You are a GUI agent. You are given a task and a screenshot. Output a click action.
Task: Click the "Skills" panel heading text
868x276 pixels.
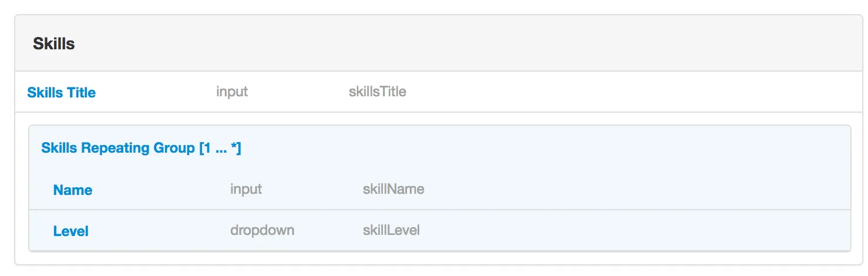click(x=53, y=43)
